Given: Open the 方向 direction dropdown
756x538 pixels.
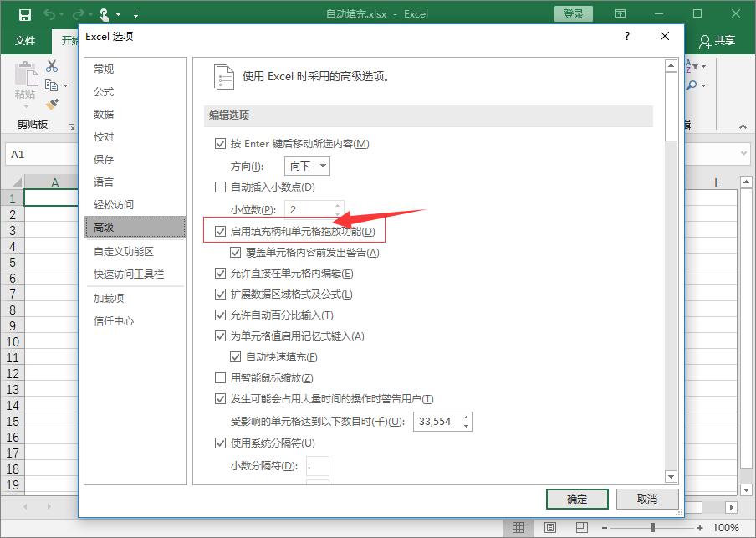Looking at the screenshot, I should (x=307, y=166).
